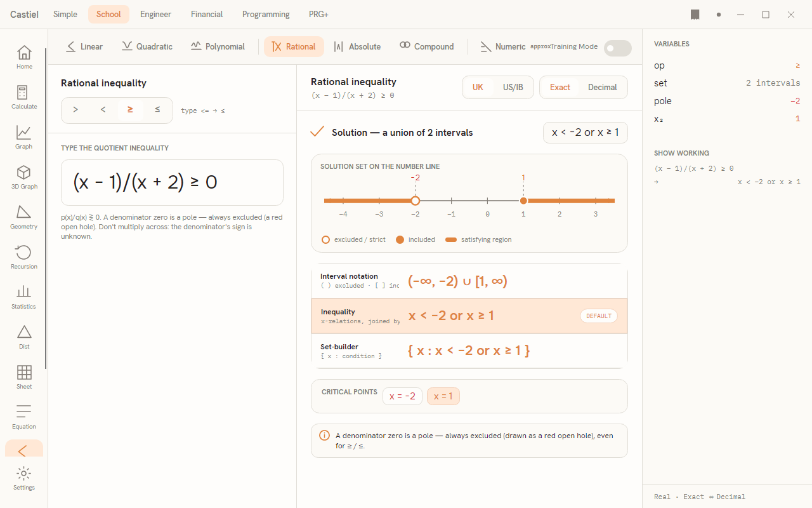Click the x = -2 critical point chip
The height and width of the screenshot is (508, 812).
(x=402, y=396)
